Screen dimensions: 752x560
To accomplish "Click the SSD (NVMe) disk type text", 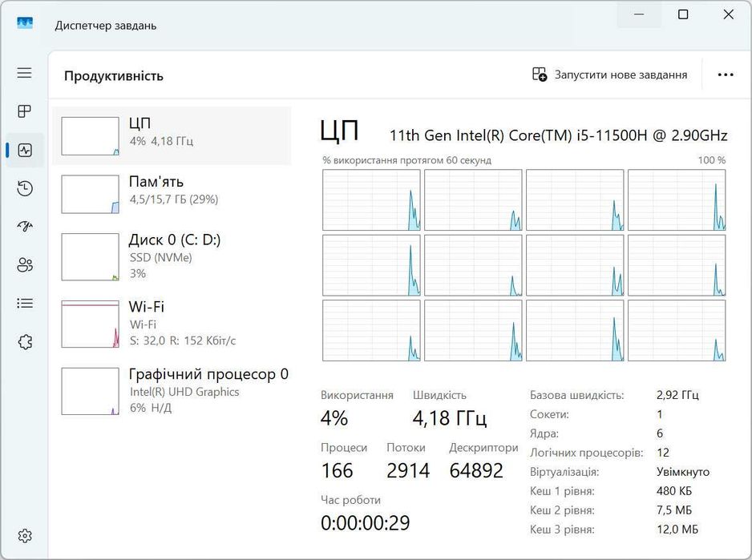I will 160,257.
